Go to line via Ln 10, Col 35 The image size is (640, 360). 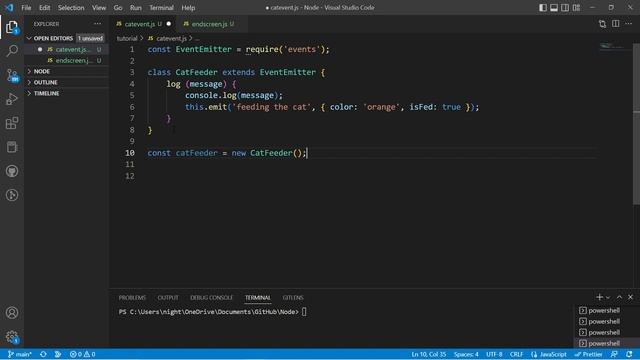click(429, 354)
